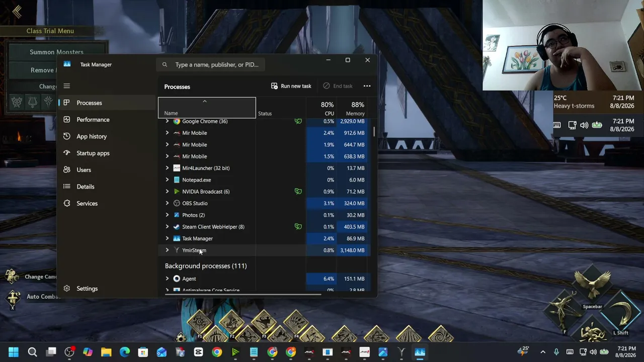Show hidden icons in the system tray

[x=543, y=352]
